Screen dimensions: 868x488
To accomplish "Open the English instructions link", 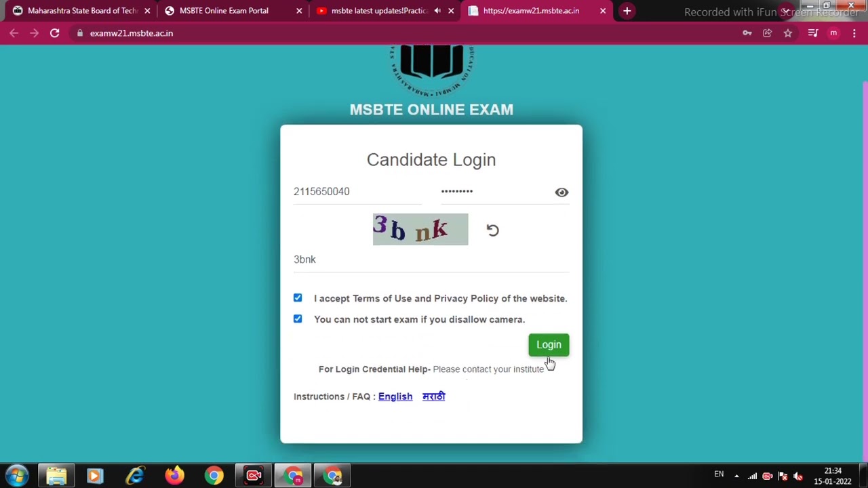I will [395, 396].
